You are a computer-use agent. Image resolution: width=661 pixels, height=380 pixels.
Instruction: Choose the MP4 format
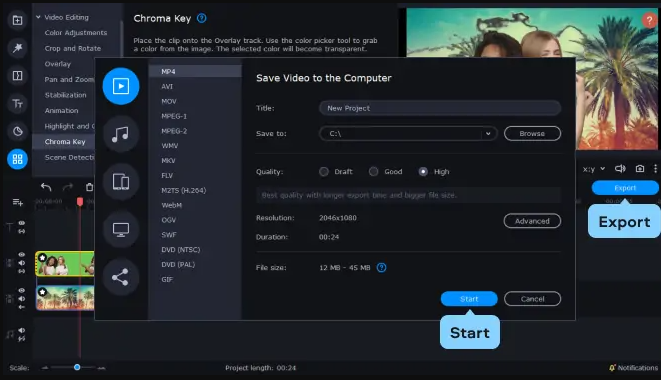point(195,71)
